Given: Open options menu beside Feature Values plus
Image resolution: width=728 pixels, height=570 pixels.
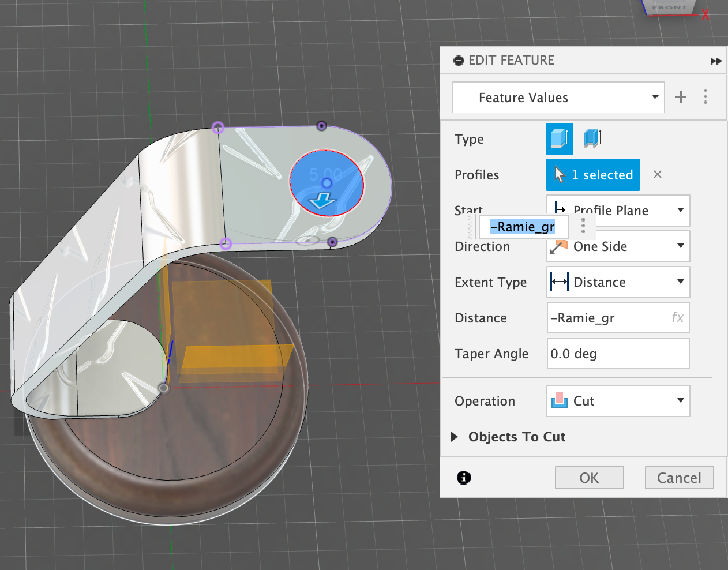Looking at the screenshot, I should click(x=705, y=97).
